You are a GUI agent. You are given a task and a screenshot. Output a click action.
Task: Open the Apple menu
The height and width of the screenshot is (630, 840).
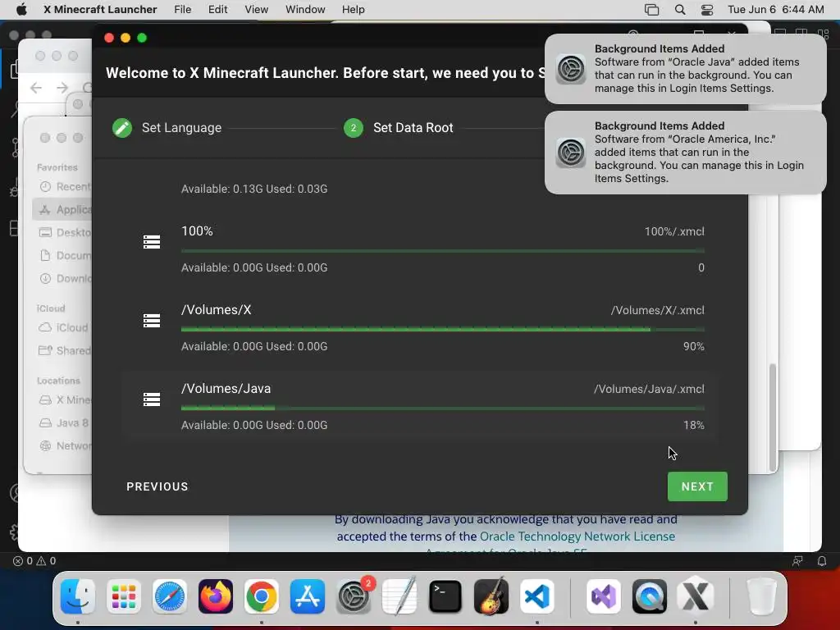[x=21, y=10]
